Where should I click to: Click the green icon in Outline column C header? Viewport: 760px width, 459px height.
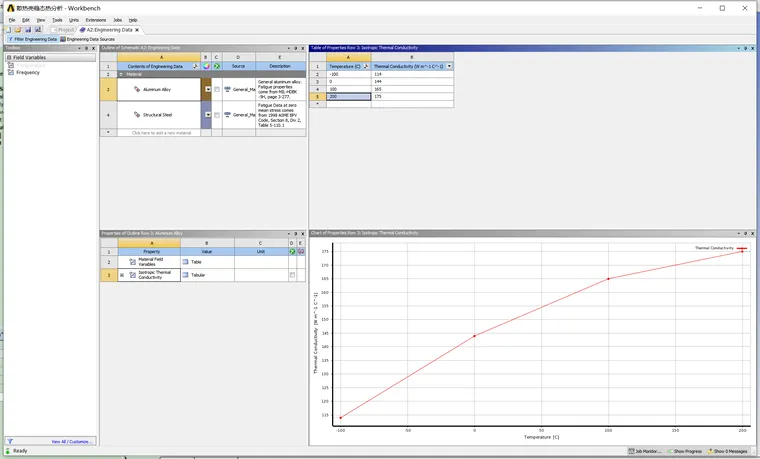coord(217,66)
